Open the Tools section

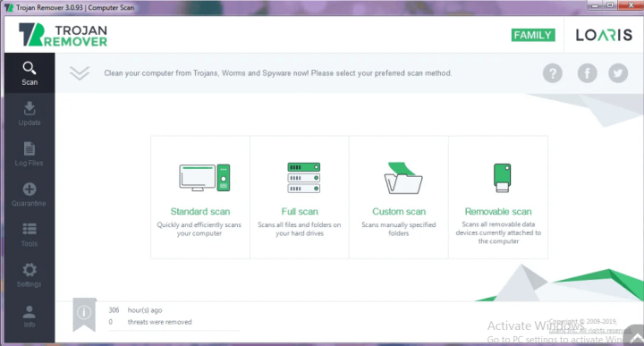pyautogui.click(x=30, y=234)
